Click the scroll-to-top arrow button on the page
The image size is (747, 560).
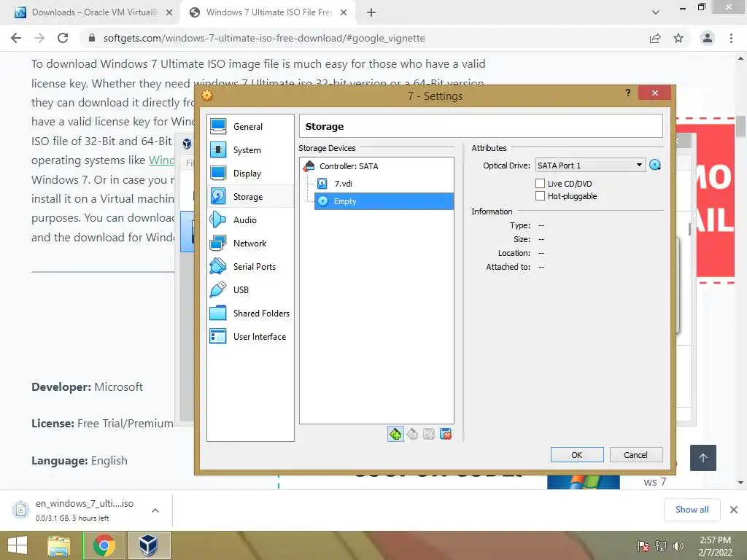coord(703,458)
